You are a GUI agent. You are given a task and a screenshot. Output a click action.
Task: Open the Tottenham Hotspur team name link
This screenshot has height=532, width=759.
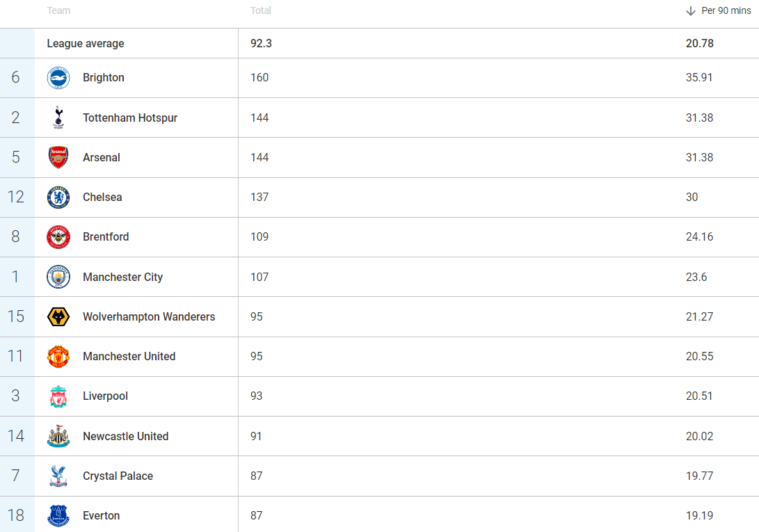click(x=130, y=118)
